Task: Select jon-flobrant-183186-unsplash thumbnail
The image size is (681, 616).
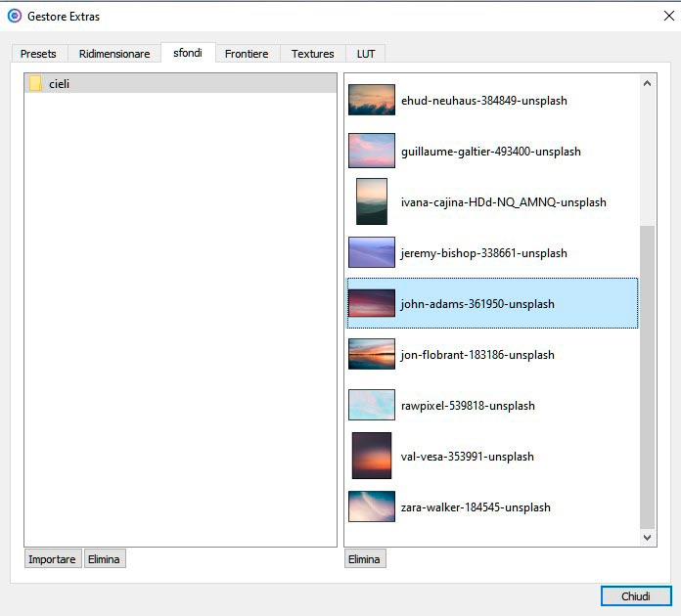Action: [372, 354]
